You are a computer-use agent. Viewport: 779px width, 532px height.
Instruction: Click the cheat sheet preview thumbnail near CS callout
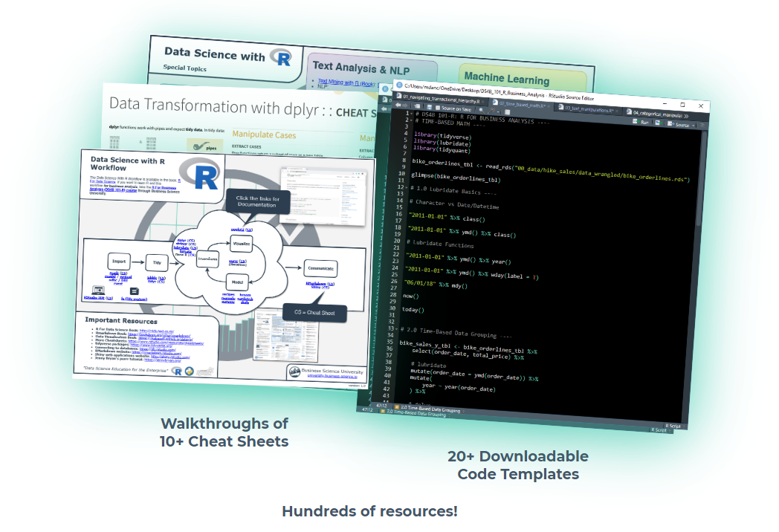[285, 337]
